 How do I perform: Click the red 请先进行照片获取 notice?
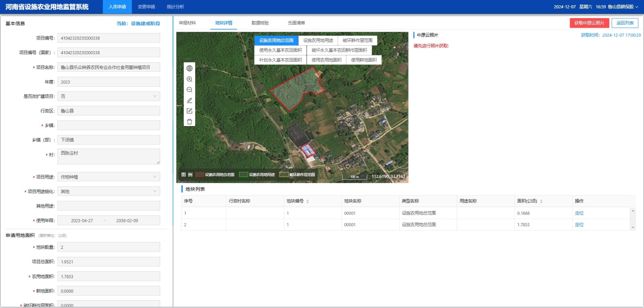[431, 46]
